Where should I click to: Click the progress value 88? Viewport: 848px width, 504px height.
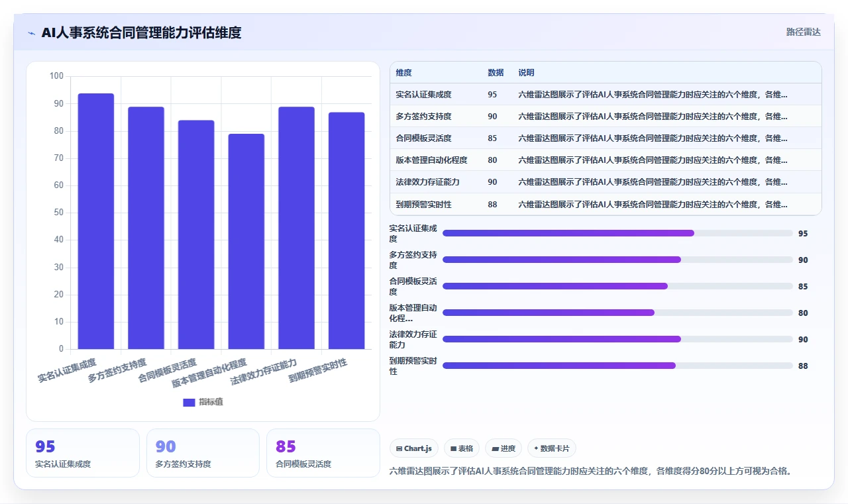(x=803, y=366)
